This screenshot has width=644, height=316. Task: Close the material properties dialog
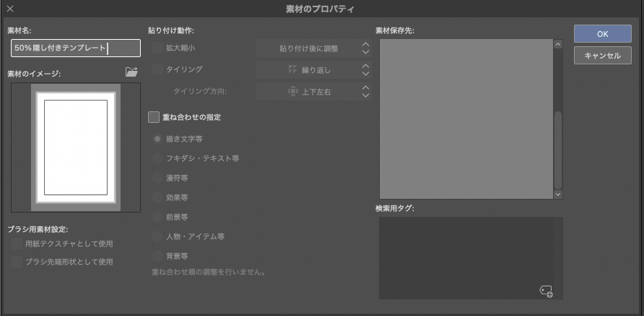point(9,9)
